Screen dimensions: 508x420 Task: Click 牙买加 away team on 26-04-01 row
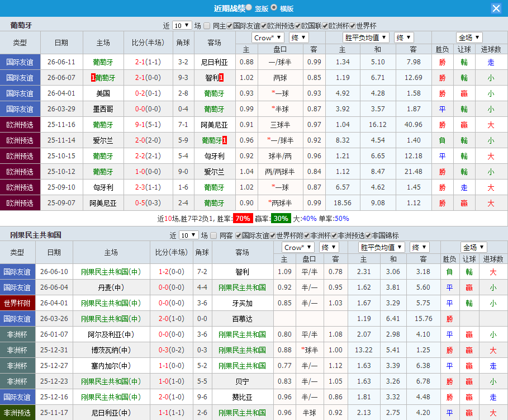tap(242, 303)
